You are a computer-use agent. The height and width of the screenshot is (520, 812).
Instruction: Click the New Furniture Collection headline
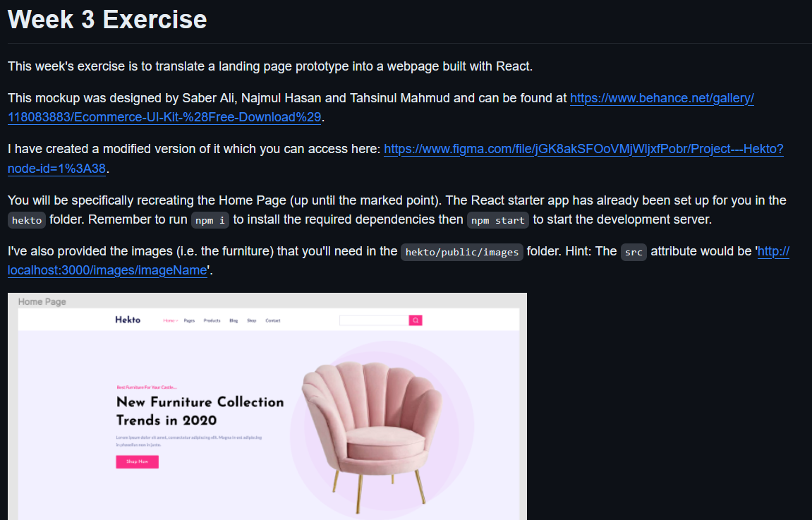[x=200, y=411]
